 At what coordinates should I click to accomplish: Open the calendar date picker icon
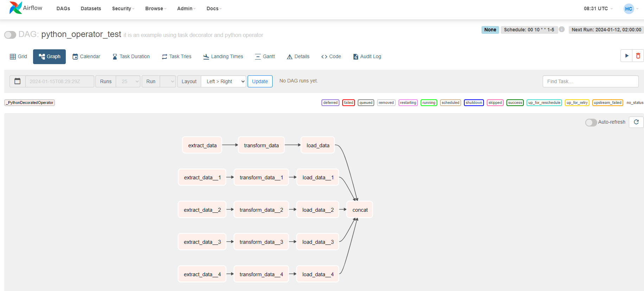[x=18, y=81]
